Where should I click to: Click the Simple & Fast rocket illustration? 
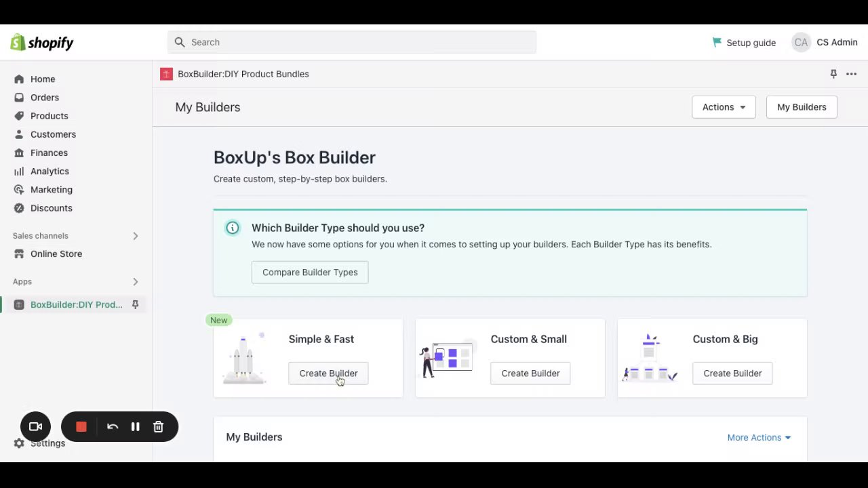[x=244, y=359]
